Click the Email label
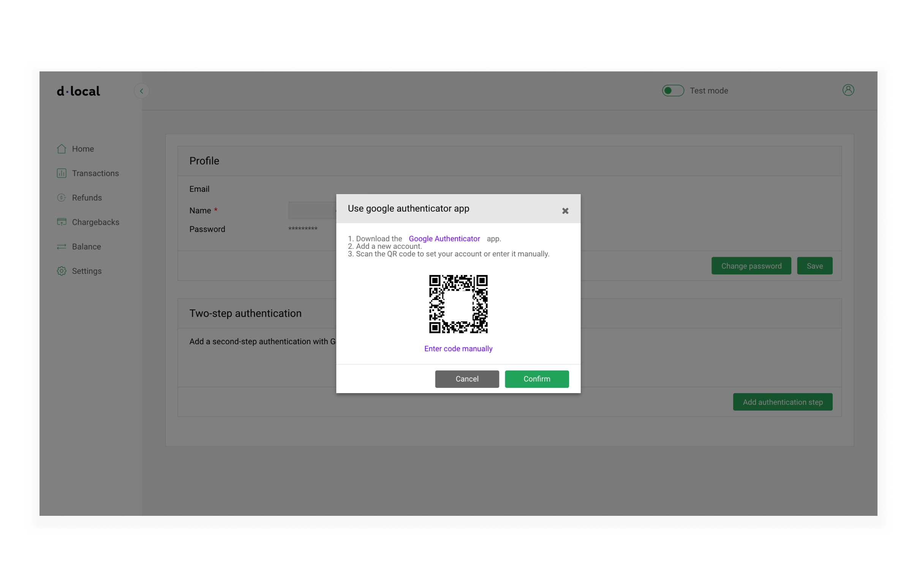Screen dimensions: 917x588 (x=199, y=189)
